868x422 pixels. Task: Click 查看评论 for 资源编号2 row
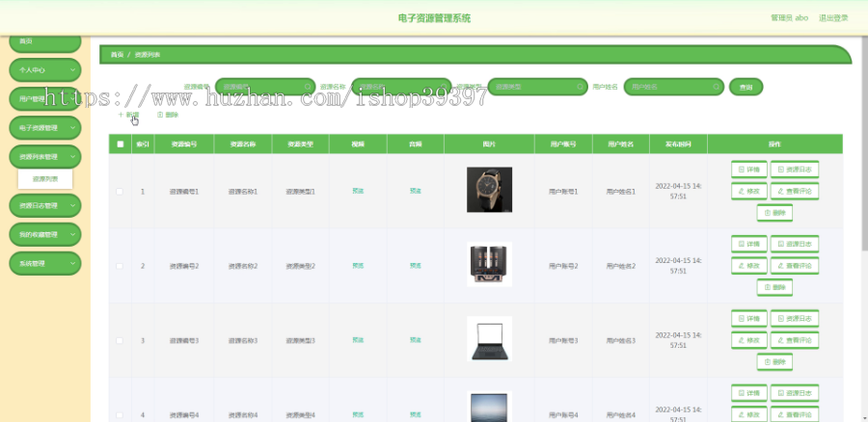pos(795,266)
